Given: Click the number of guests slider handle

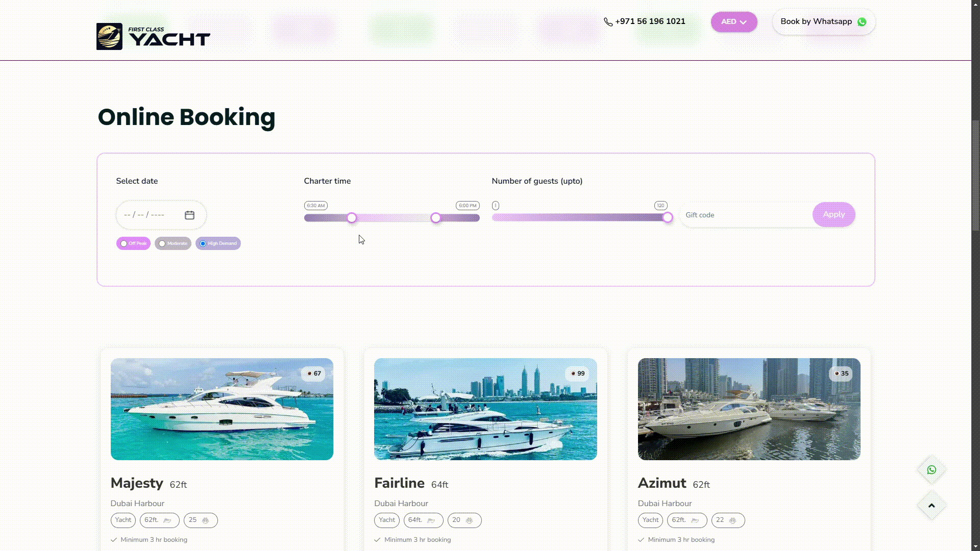Looking at the screenshot, I should point(668,218).
